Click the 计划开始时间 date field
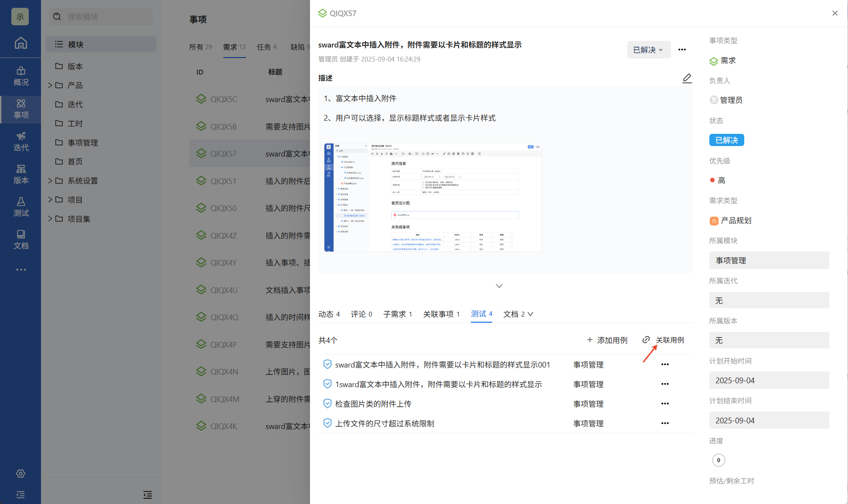 pyautogui.click(x=769, y=380)
